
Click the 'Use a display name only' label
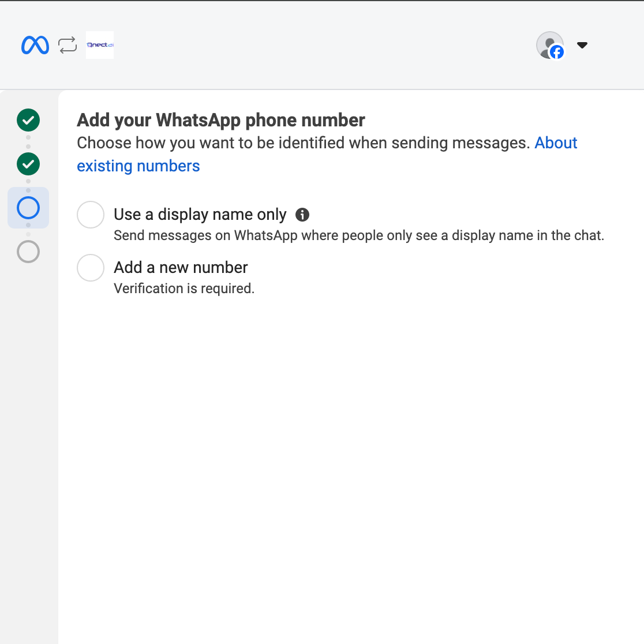coord(200,215)
